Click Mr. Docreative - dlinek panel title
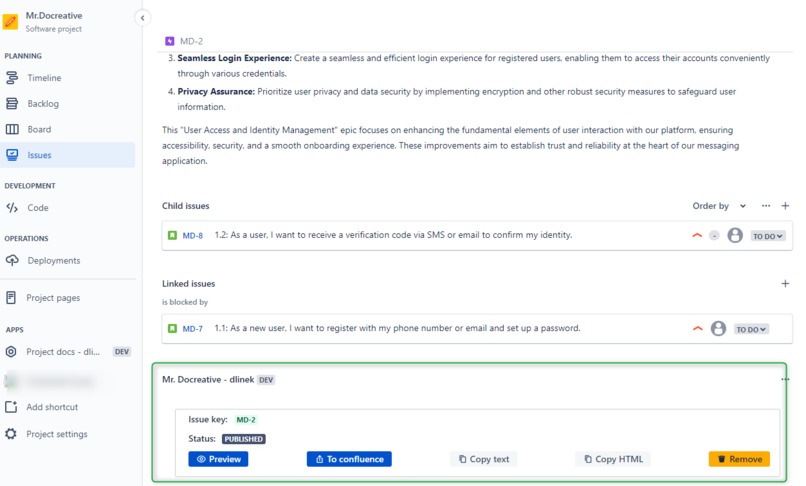This screenshot has width=806, height=486. (x=208, y=380)
